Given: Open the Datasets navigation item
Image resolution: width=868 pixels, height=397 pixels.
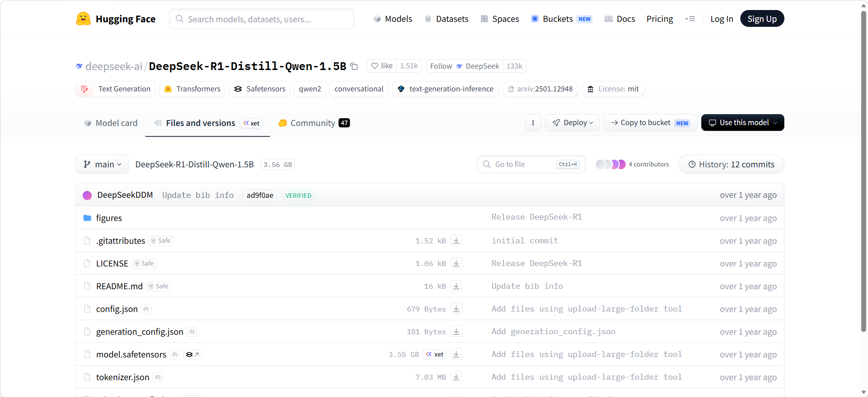Looking at the screenshot, I should 446,19.
